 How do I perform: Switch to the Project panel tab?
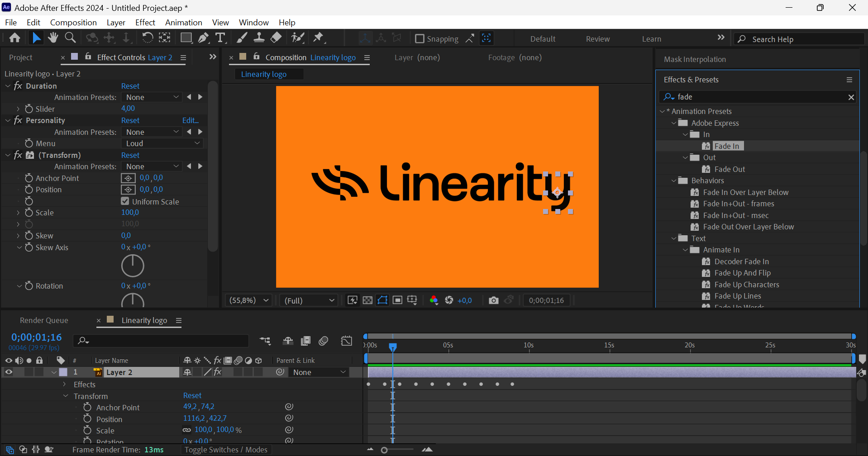click(x=21, y=57)
